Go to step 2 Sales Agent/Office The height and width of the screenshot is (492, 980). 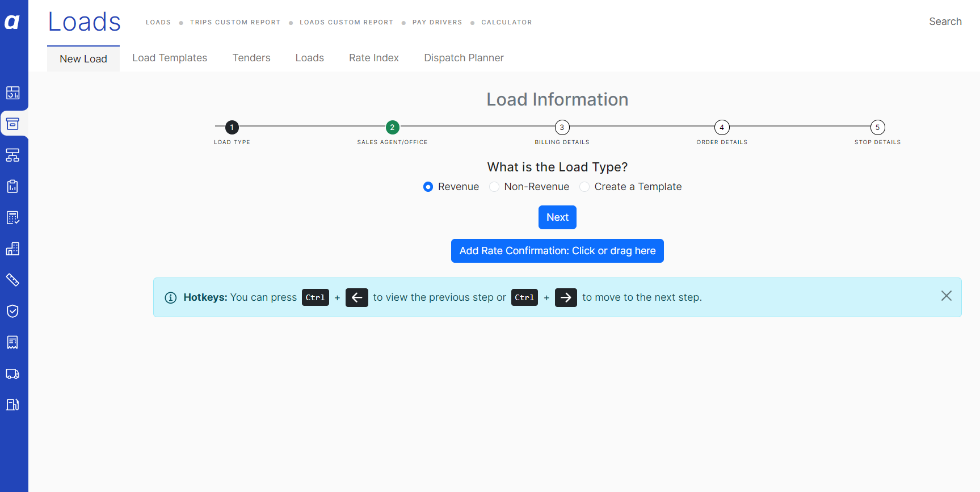393,127
